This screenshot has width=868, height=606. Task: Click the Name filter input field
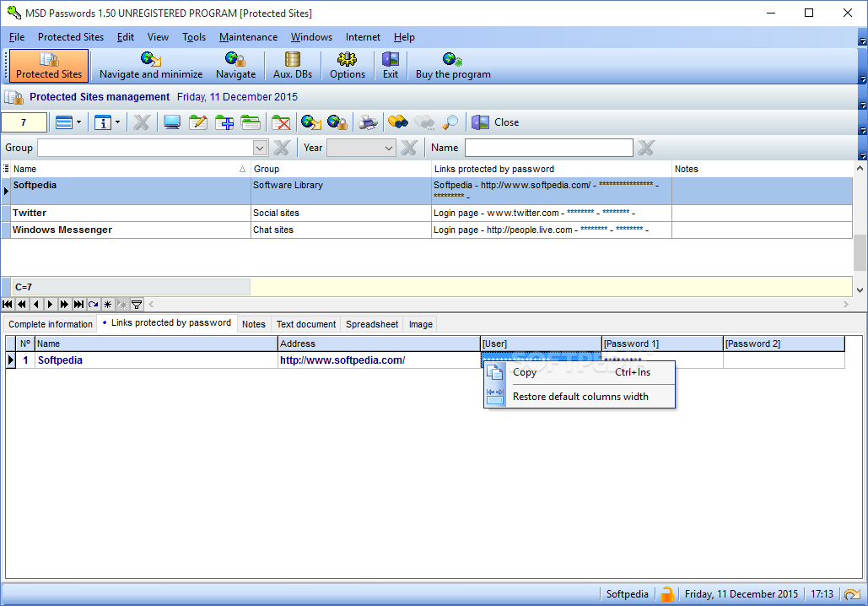548,148
